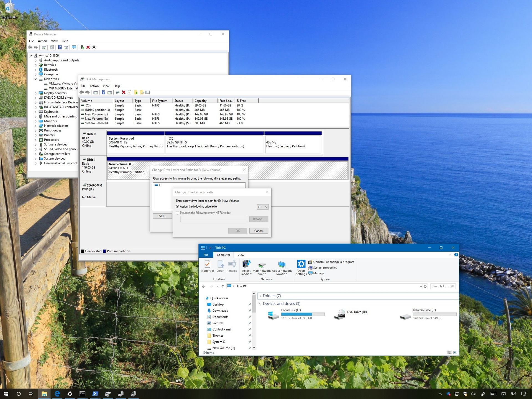532x399 pixels.
Task: Collapse the Devices and drives section
Action: pyautogui.click(x=260, y=304)
